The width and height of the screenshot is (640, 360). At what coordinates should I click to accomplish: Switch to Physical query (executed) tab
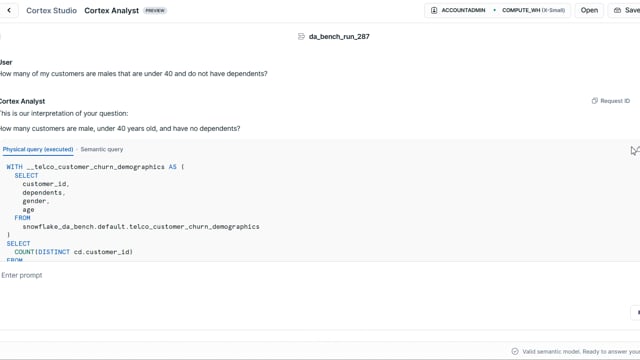tap(38, 149)
